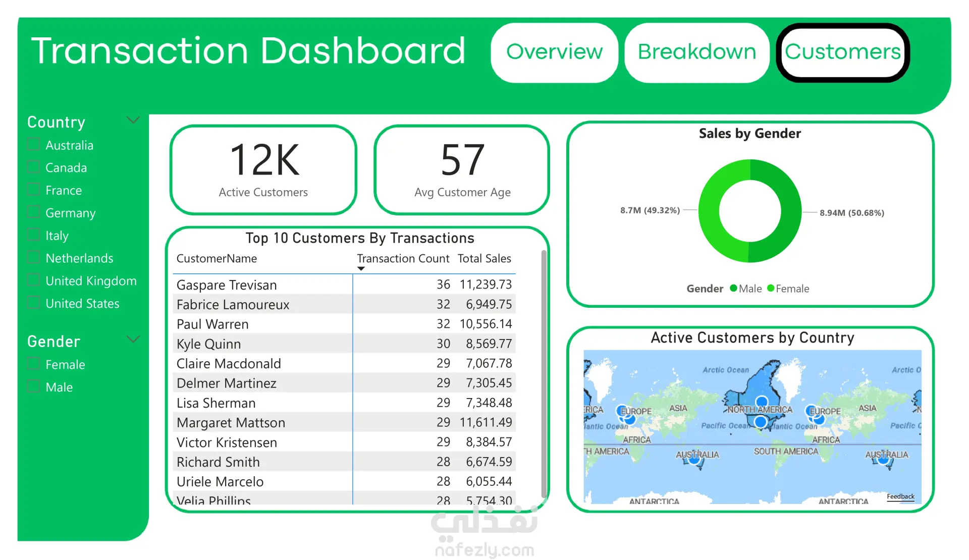The height and width of the screenshot is (560, 969).
Task: Switch to the Overview tab
Action: (x=554, y=52)
